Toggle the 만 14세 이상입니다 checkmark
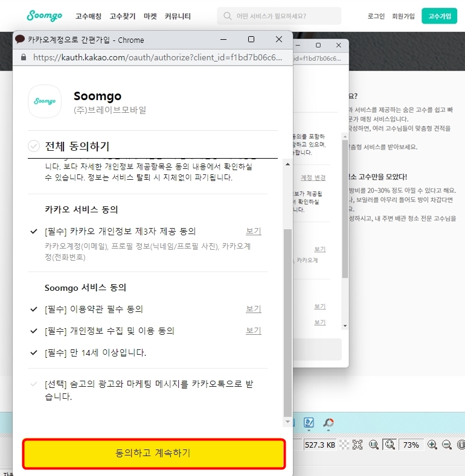465x476 pixels. pyautogui.click(x=34, y=352)
